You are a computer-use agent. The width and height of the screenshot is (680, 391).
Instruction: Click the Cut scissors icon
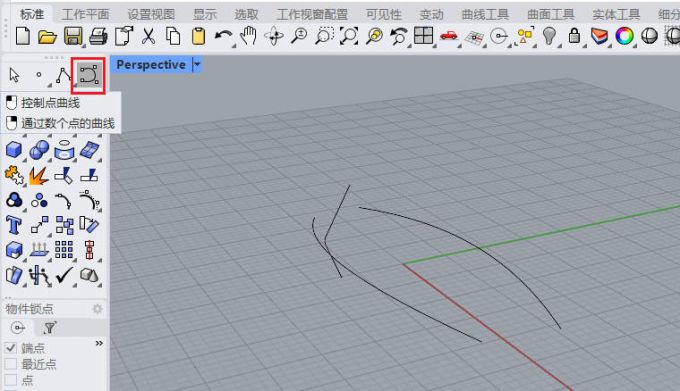pyautogui.click(x=148, y=36)
